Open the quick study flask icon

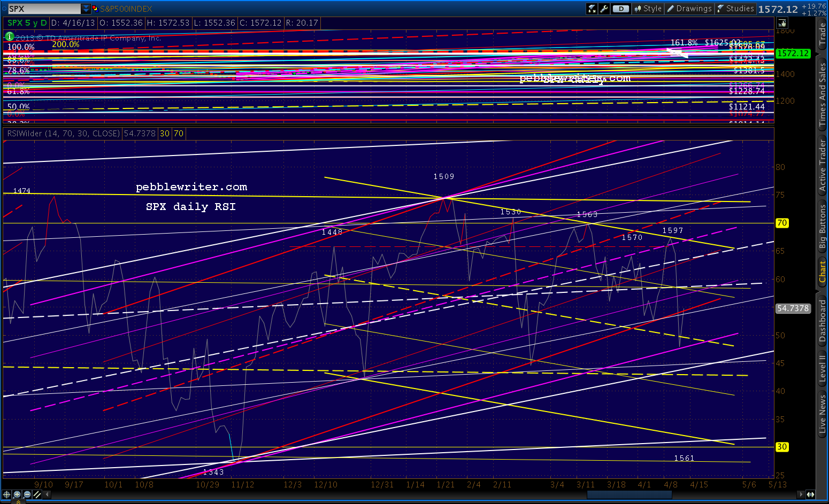tap(592, 9)
